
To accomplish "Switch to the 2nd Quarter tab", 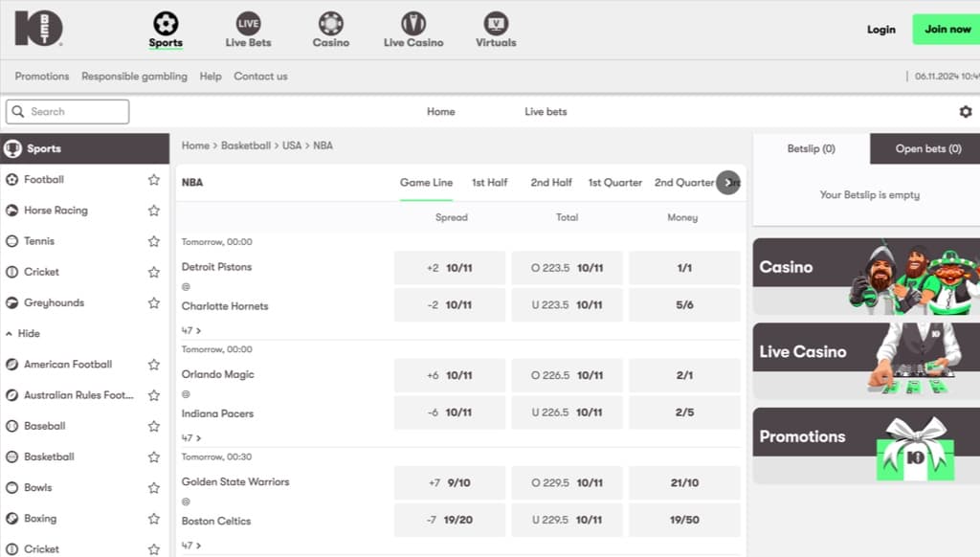I will pos(683,183).
